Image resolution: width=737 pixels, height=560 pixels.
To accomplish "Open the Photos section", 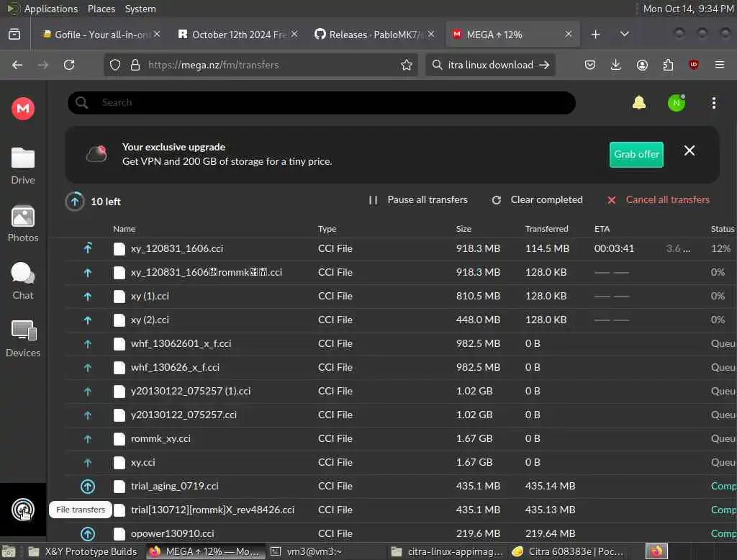I will click(22, 223).
